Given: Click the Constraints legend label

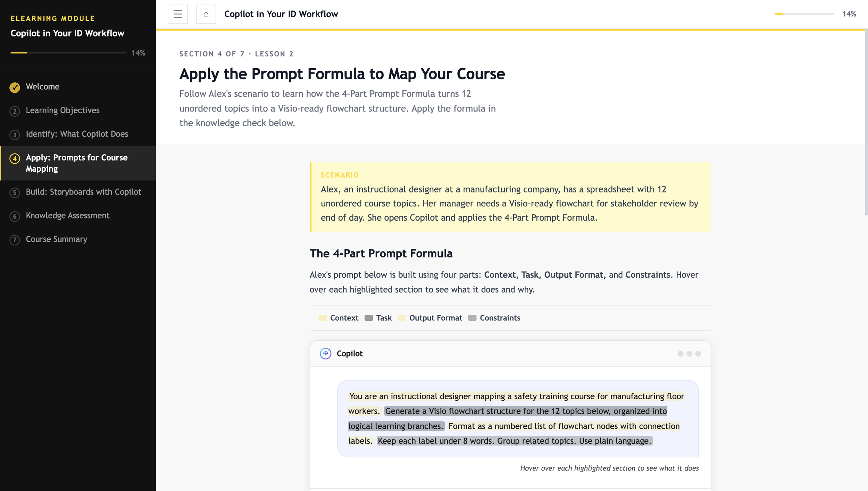Looking at the screenshot, I should click(500, 318).
